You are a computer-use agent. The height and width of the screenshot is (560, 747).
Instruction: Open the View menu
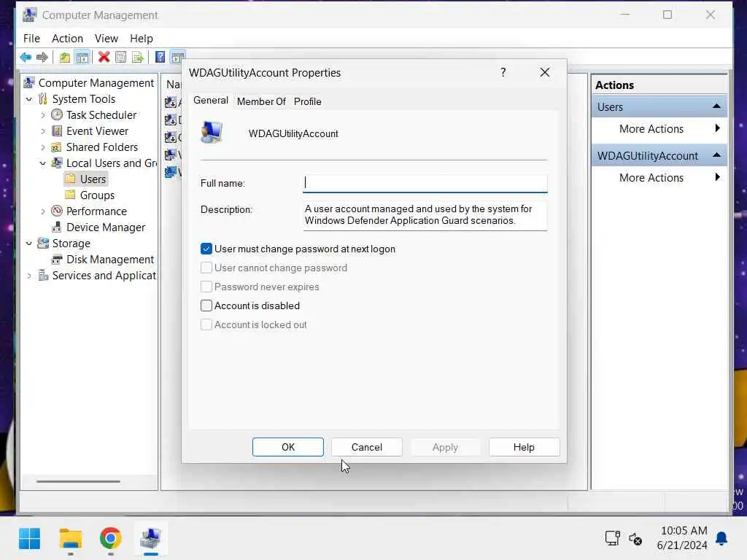click(107, 39)
